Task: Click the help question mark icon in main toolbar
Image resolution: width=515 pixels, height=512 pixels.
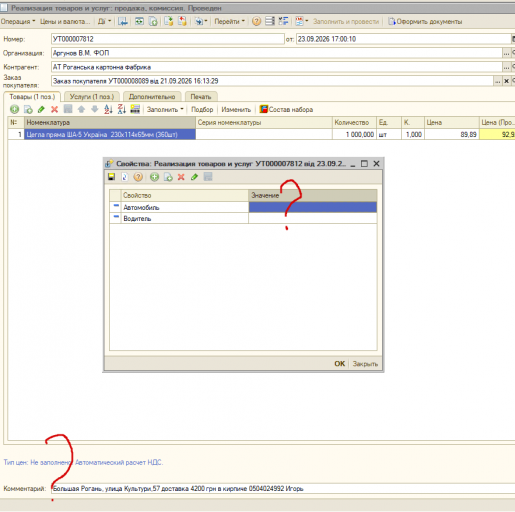Action: click(256, 21)
